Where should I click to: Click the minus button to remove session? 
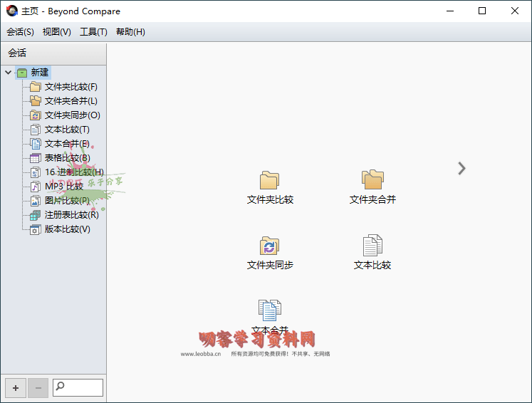coord(38,388)
